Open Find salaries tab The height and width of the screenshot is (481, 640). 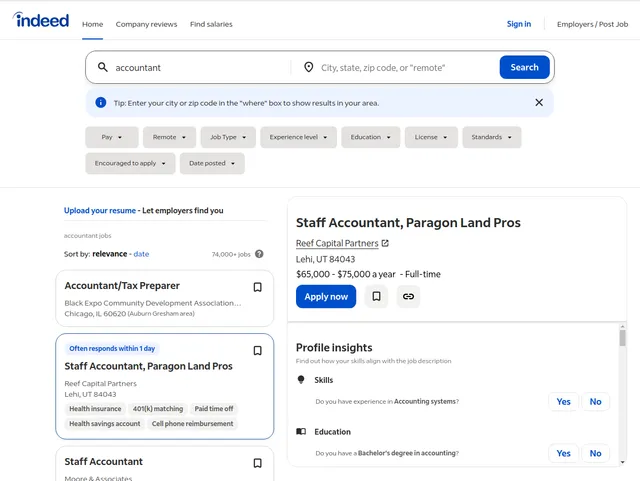tap(212, 24)
